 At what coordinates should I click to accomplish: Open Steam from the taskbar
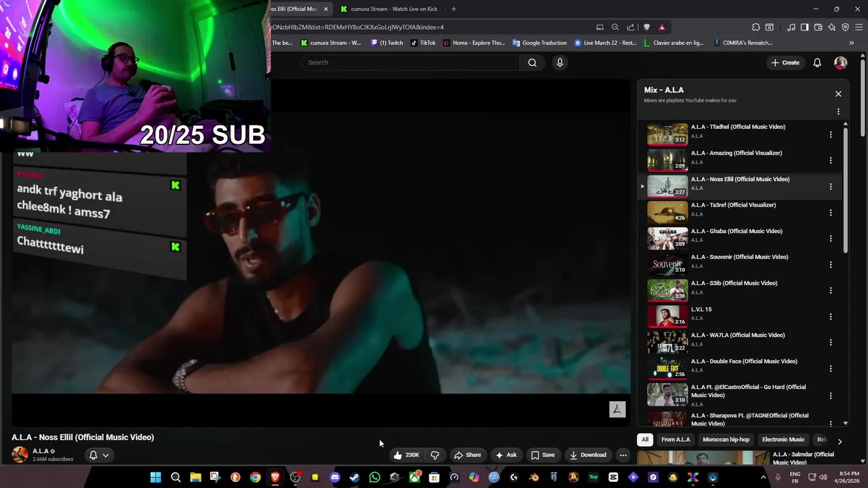(355, 477)
